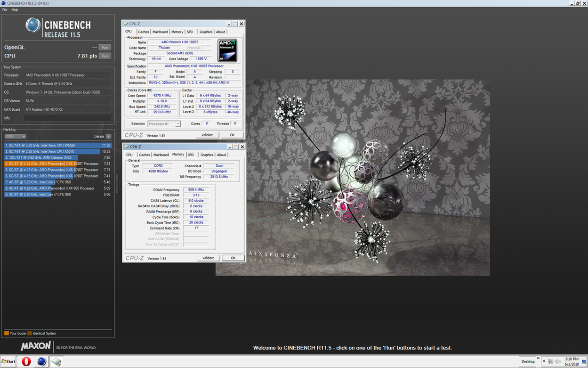Click the Cinebench sphere logo
Screen dimensions: 588x368
(x=33, y=25)
